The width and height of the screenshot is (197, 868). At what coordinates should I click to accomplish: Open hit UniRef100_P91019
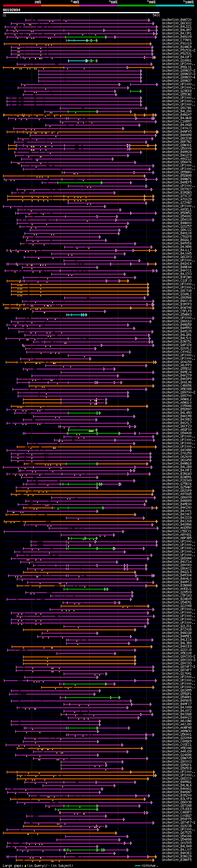(177, 43)
